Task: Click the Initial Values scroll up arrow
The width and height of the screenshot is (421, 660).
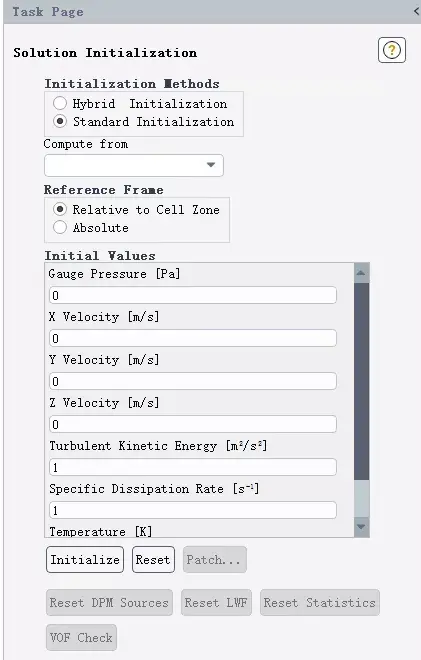Action: pyautogui.click(x=361, y=273)
